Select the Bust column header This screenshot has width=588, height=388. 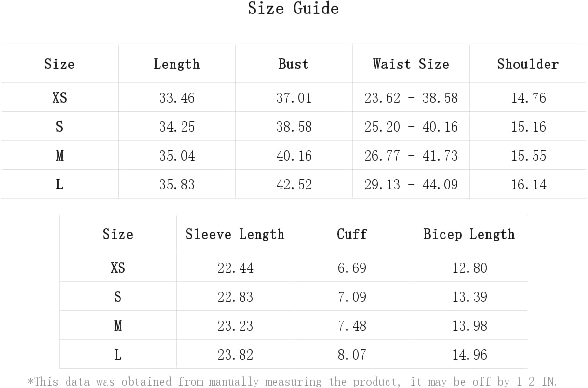(294, 64)
